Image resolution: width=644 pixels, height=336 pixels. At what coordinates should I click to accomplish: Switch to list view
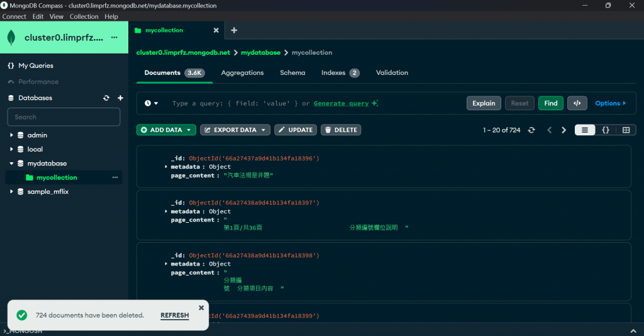585,130
